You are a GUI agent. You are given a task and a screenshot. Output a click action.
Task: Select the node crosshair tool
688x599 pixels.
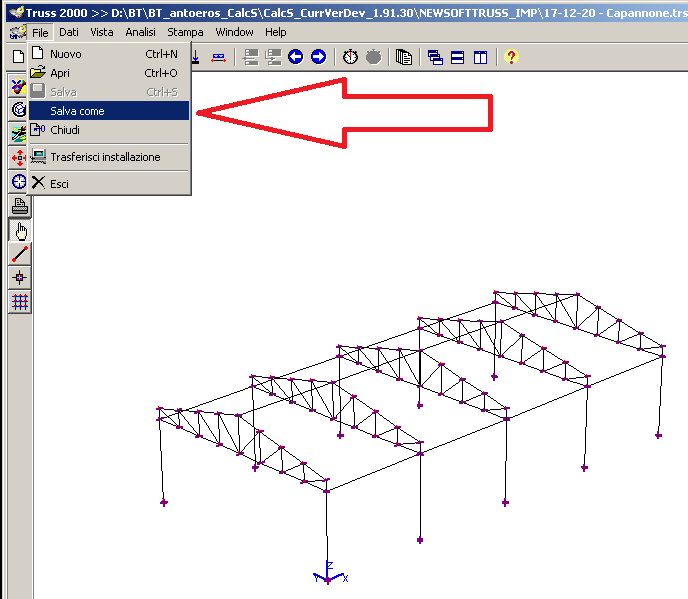pyautogui.click(x=20, y=278)
